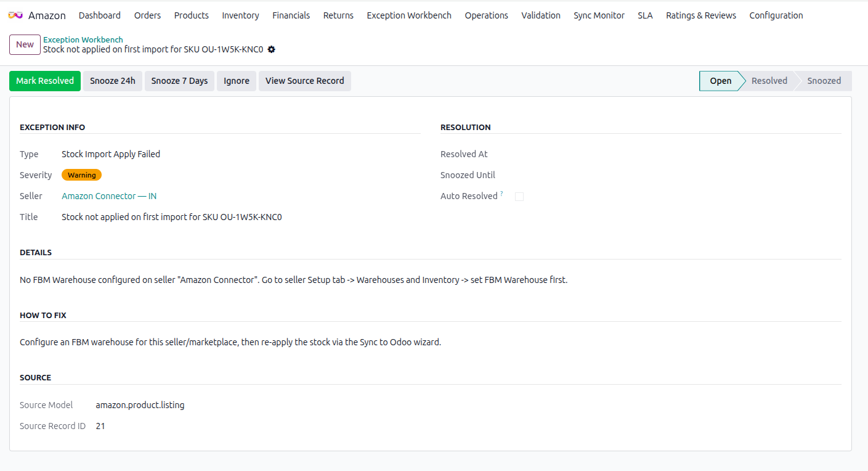Go to Exception Workbench in the top menu

click(409, 15)
